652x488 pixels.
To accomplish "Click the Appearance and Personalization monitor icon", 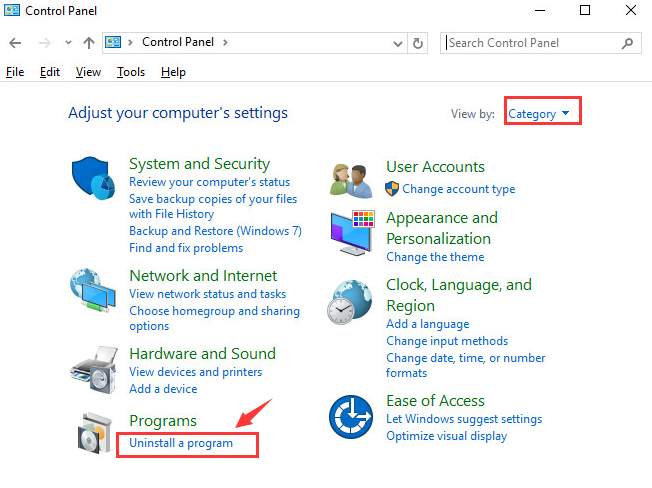I will coord(353,233).
